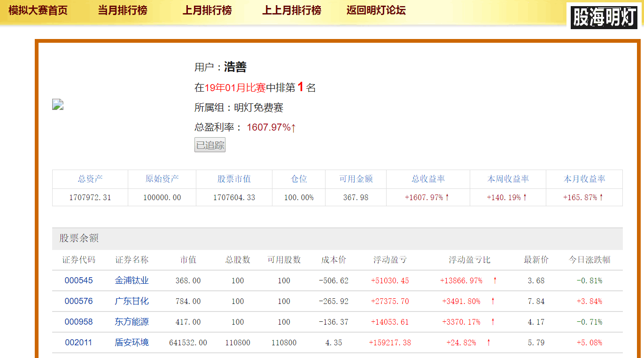Click 浮动盈亏比 column header
The height and width of the screenshot is (358, 644).
point(470,260)
